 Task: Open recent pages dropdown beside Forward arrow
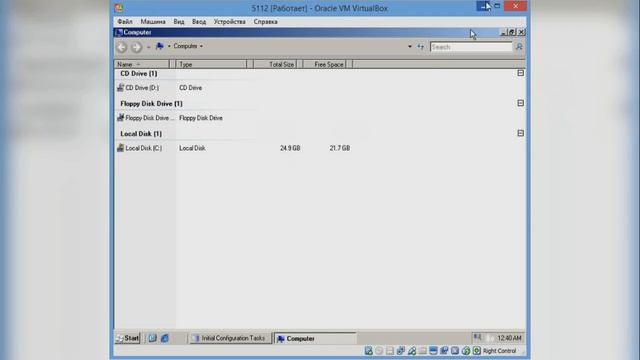click(x=148, y=47)
